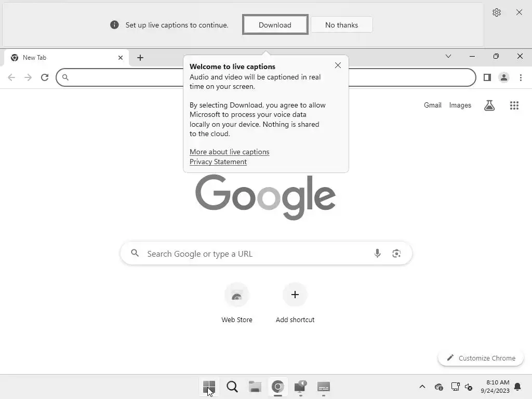
Task: Reload the current page
Action: click(x=45, y=77)
